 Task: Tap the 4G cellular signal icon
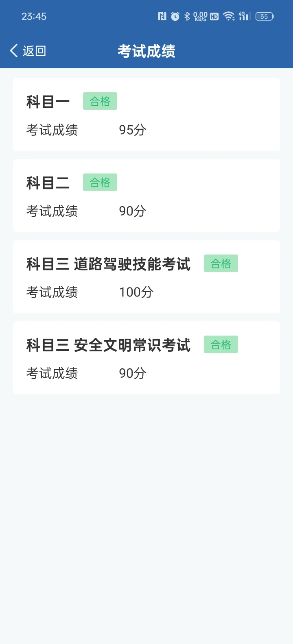(245, 16)
